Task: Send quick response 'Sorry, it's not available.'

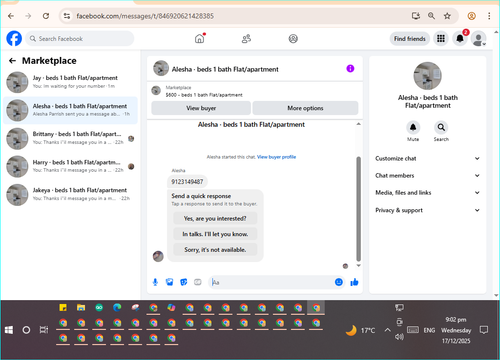Action: (215, 250)
